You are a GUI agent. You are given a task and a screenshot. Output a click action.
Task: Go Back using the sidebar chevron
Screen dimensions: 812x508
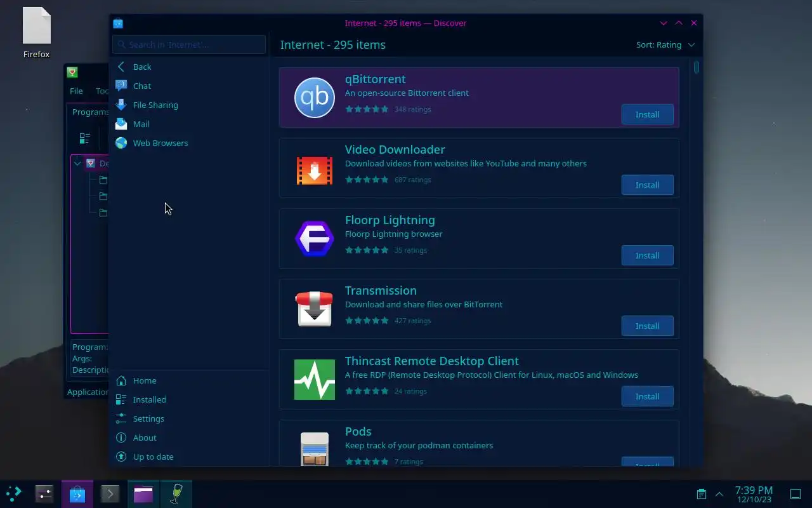click(x=121, y=67)
